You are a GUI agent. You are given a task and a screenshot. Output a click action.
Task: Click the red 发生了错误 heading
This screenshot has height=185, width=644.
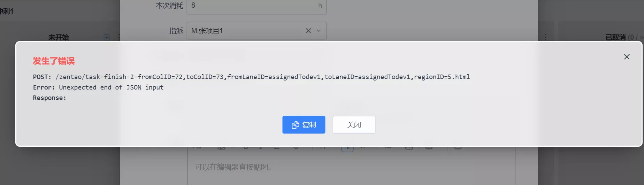click(54, 61)
